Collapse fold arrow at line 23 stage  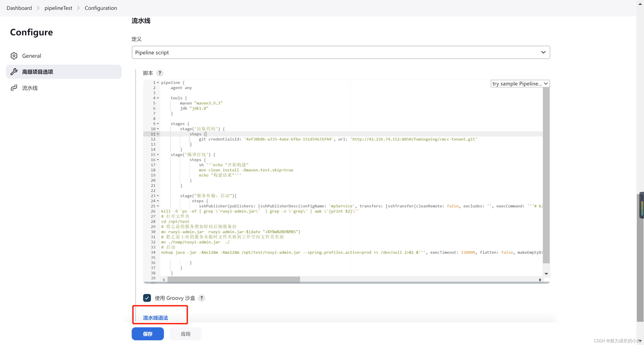pos(158,196)
